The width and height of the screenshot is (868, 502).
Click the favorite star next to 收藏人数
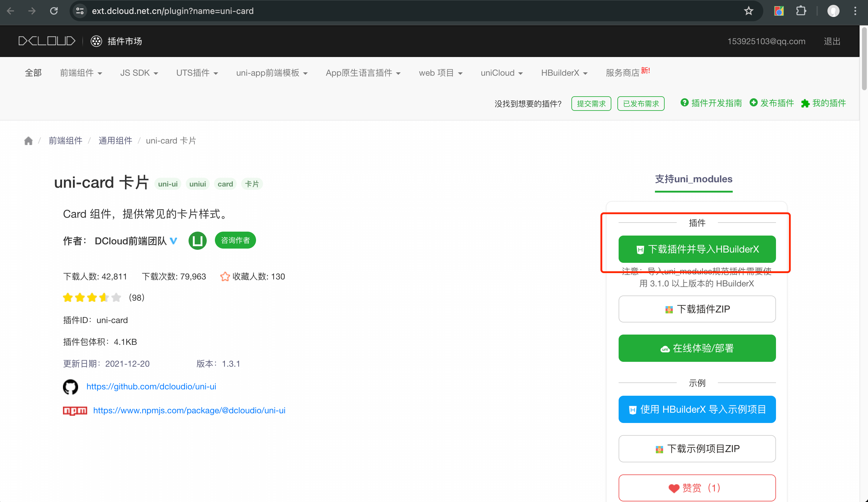225,276
